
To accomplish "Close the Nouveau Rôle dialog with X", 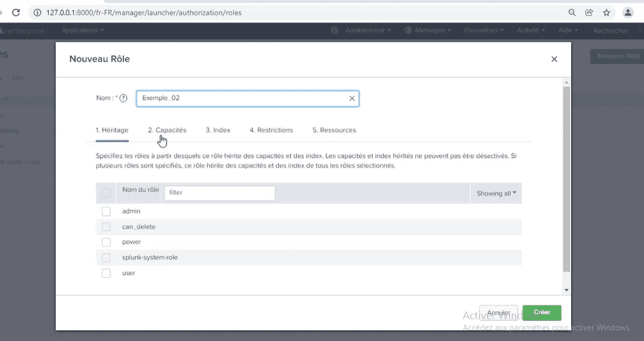I will coord(554,59).
